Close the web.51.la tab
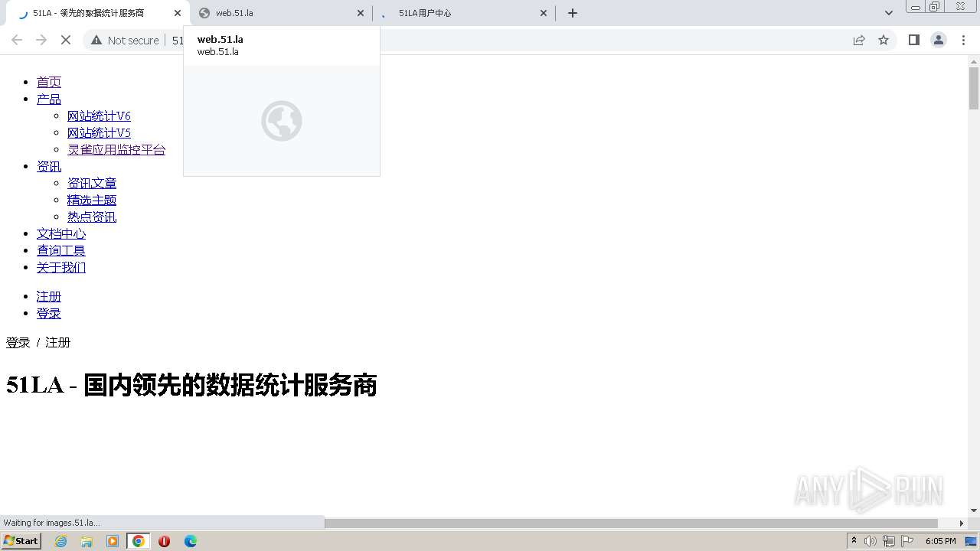Screen dimensions: 980x551 361,13
